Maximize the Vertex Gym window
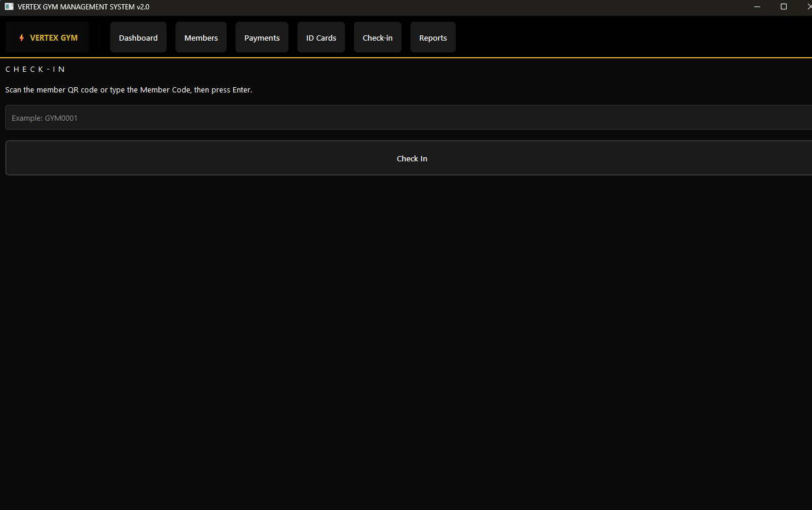The image size is (812, 510). pyautogui.click(x=784, y=6)
